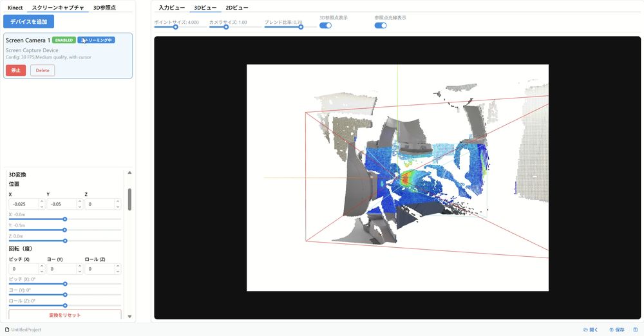644x336 pixels.
Task: Click the ヨー (Y): 0° slider handle
Action: 65,295
